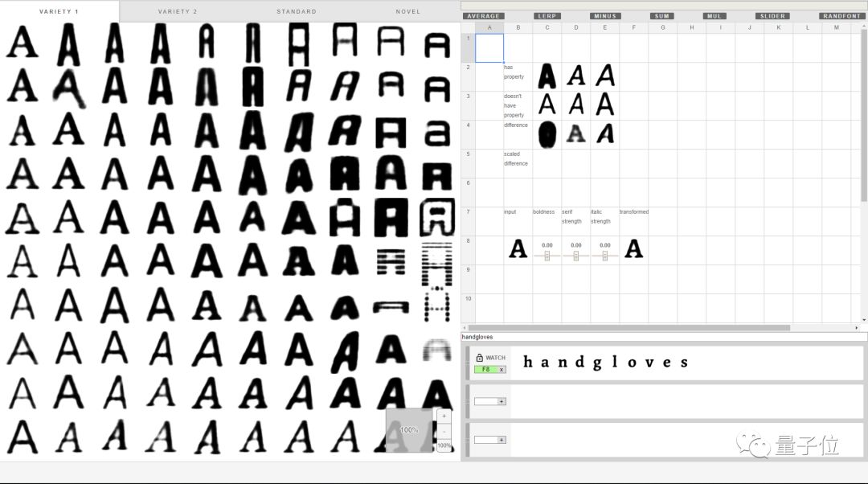Screen dimensions: 868x484
Task: Adjust the italic strength slider handle
Action: 604,256
